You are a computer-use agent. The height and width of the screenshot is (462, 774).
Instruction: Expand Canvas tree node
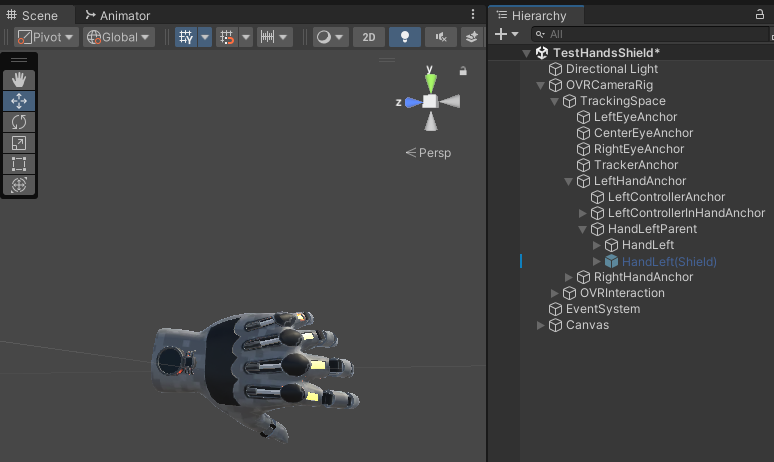[541, 325]
